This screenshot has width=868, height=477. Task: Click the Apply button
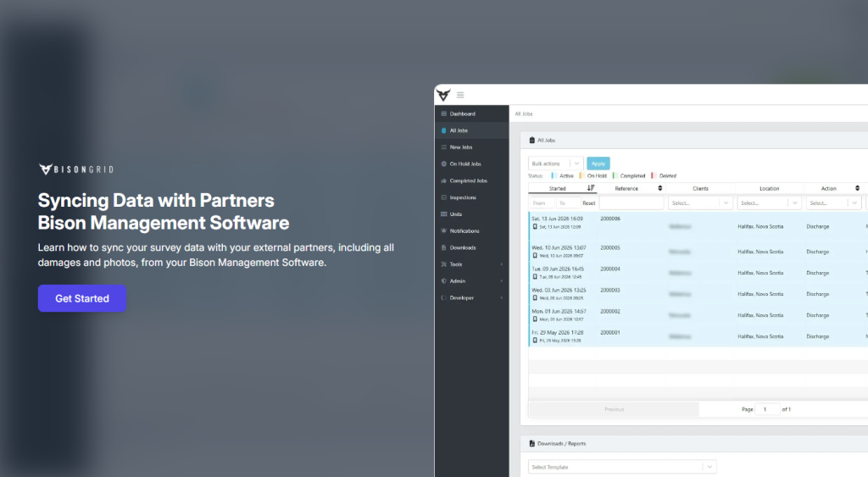tap(598, 164)
